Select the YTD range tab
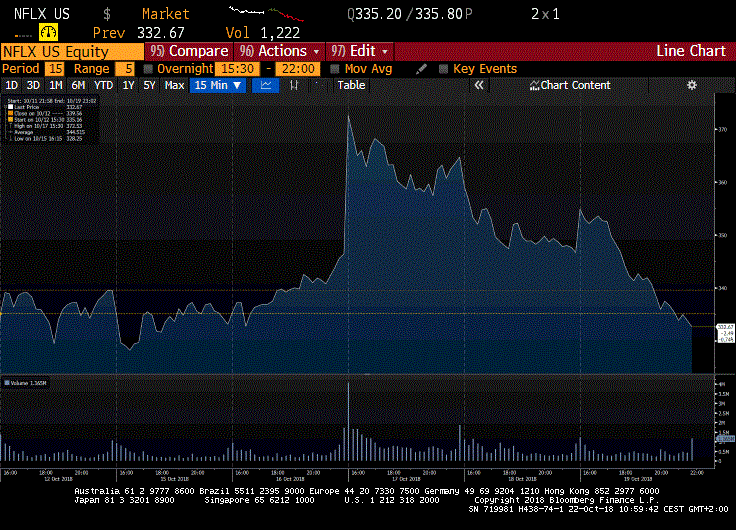This screenshot has height=530, width=736. (103, 85)
